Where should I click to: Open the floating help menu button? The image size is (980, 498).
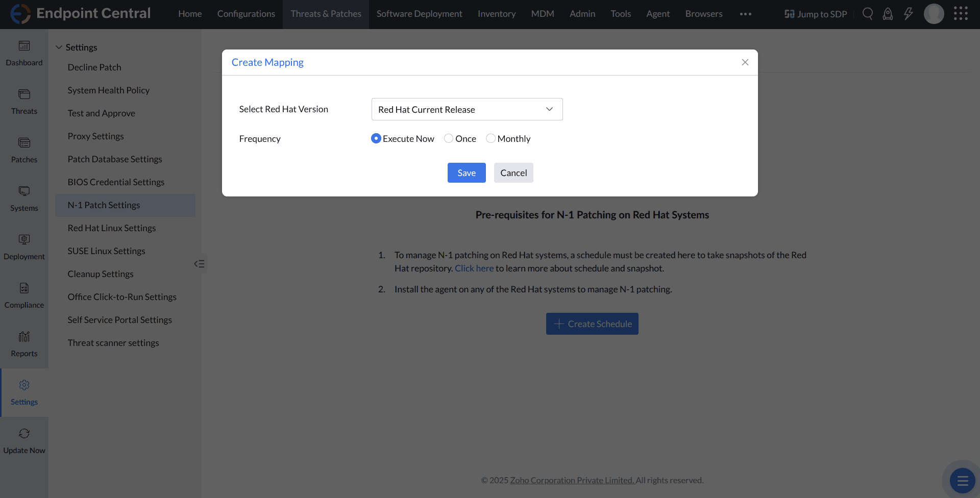[x=963, y=481]
